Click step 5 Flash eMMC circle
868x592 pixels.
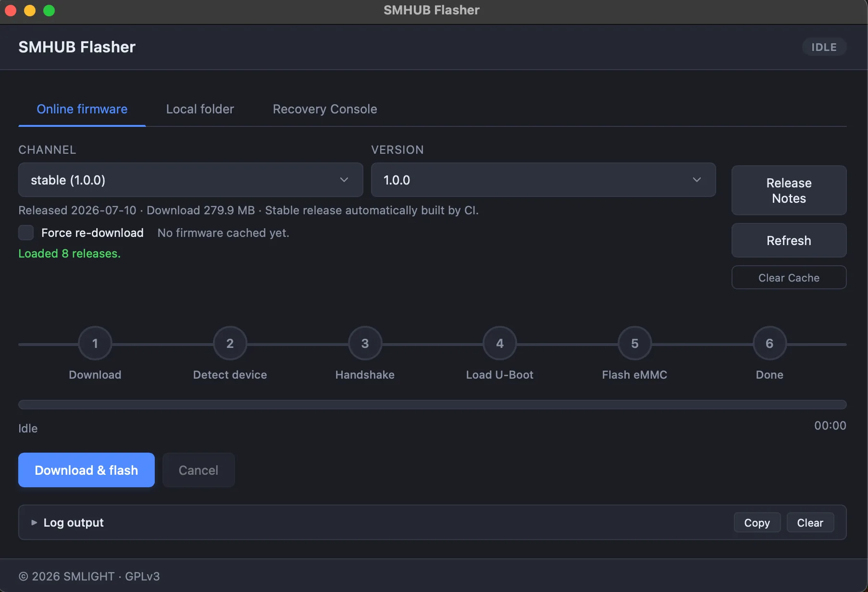pyautogui.click(x=635, y=344)
